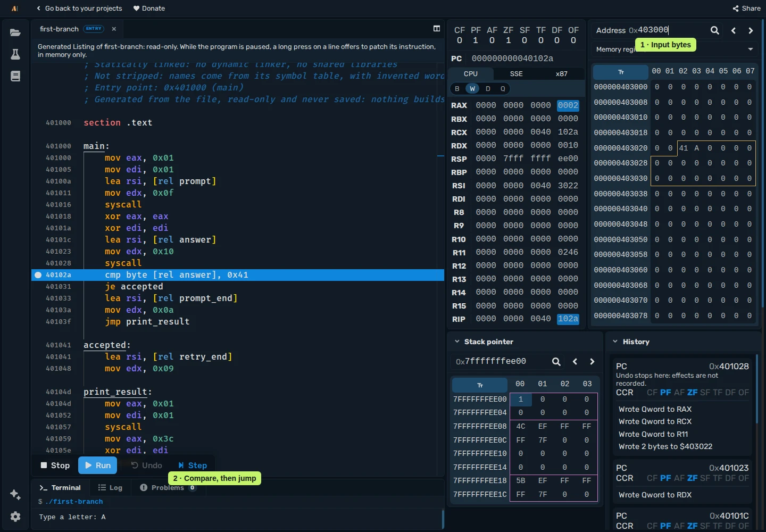766x532 pixels.
Task: Open the Memory region dropdown
Action: point(675,49)
